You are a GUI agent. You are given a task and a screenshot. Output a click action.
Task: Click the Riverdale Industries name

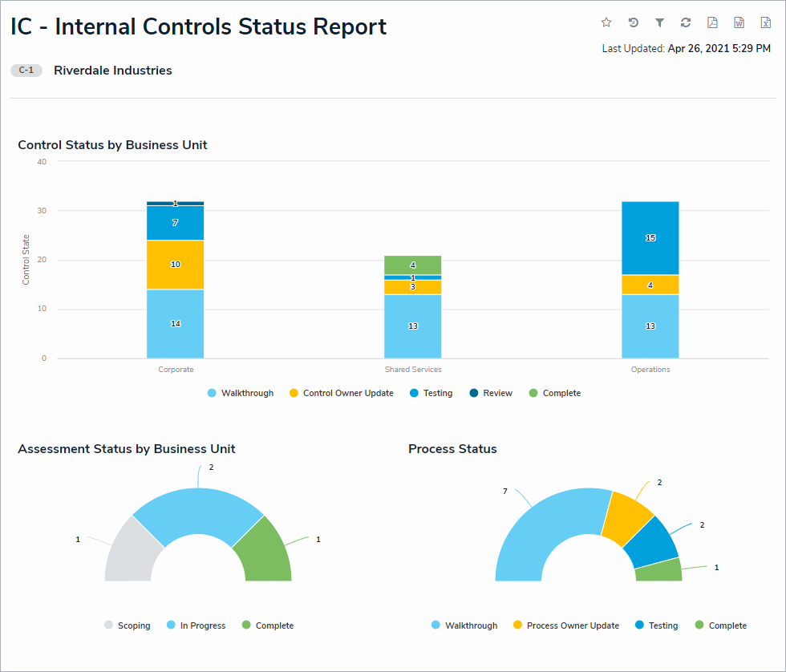point(113,71)
